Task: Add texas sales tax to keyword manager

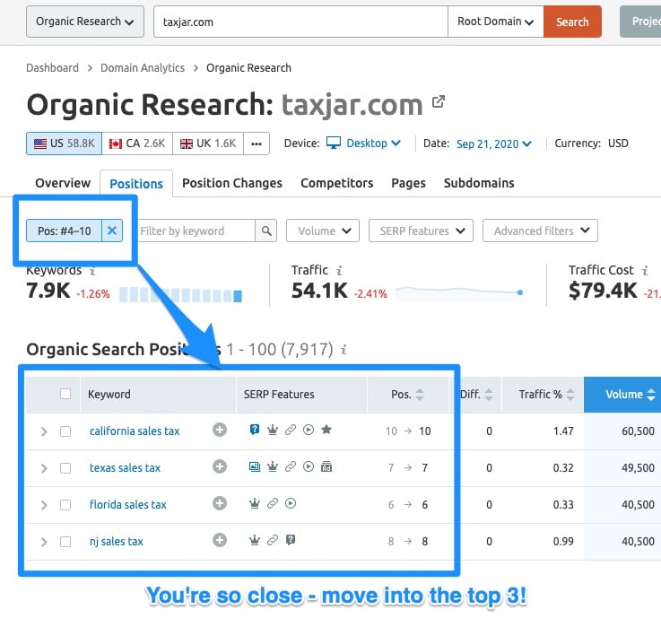Action: tap(219, 466)
